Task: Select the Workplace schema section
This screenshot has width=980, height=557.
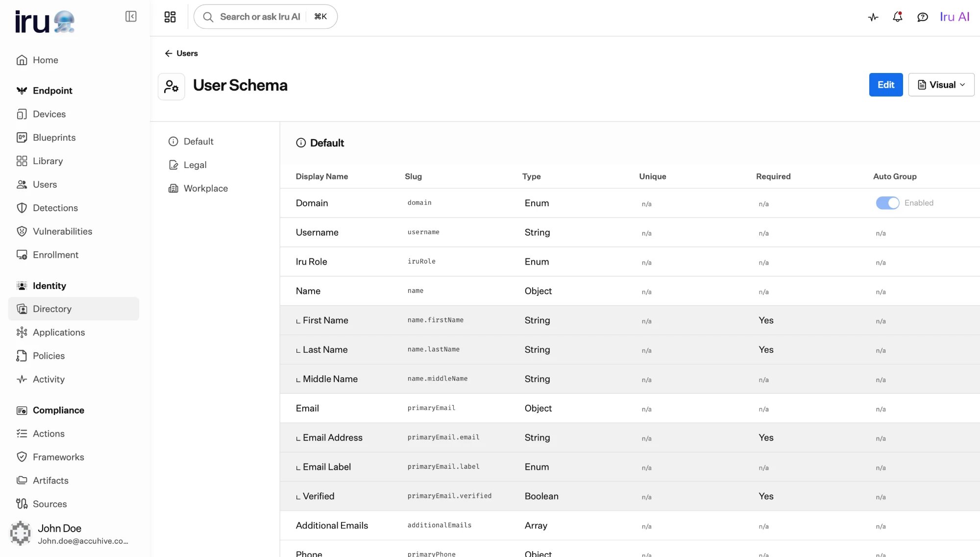Action: (205, 189)
